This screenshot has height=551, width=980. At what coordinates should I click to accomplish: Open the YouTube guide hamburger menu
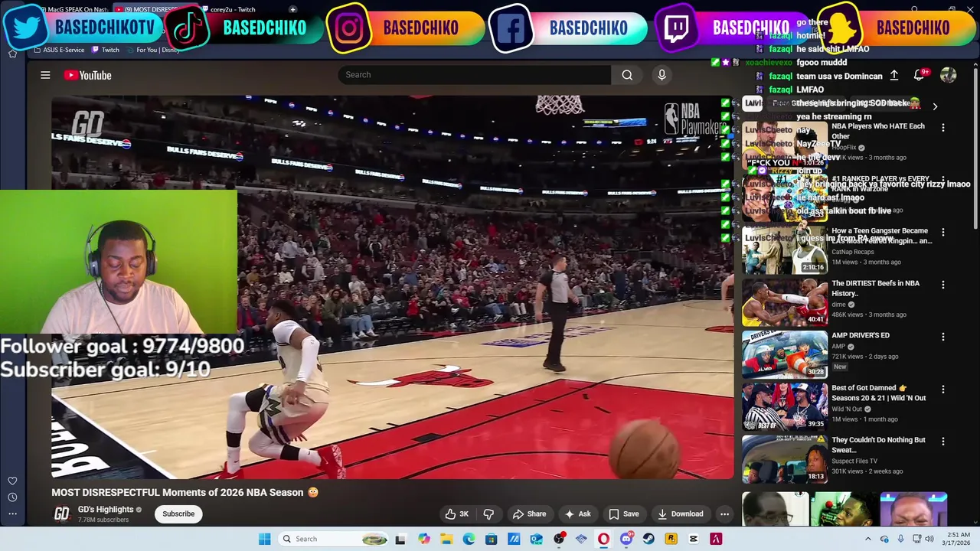tap(45, 75)
